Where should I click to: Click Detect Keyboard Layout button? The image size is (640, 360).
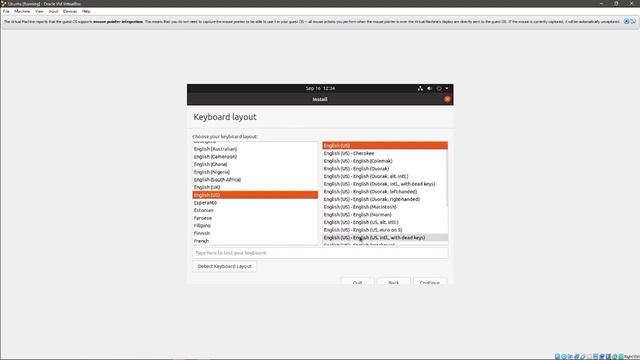(x=224, y=266)
